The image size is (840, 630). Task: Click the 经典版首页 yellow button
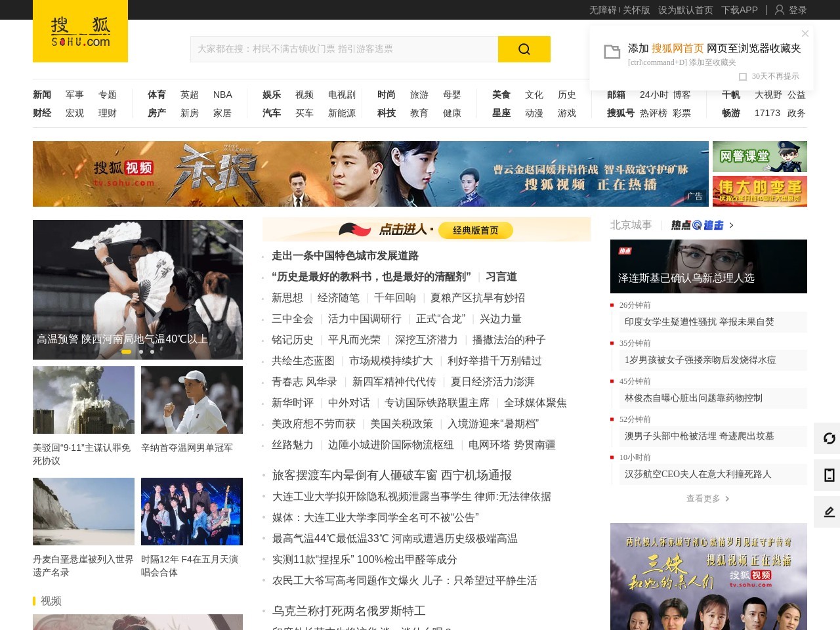click(475, 230)
